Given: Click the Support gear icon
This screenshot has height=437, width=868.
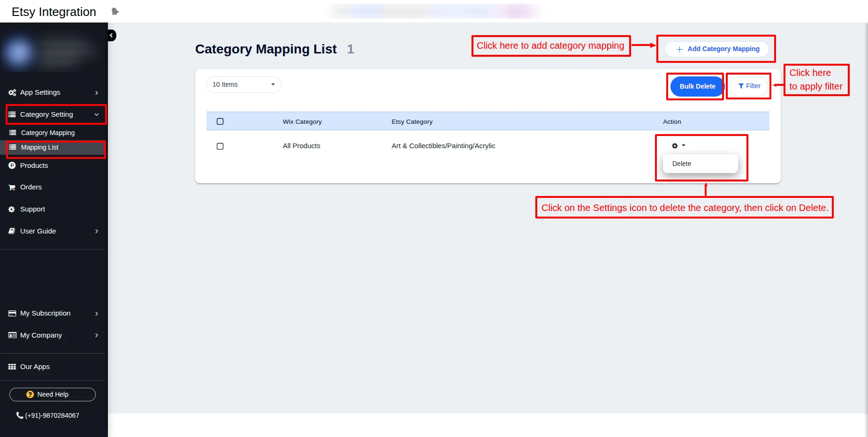Looking at the screenshot, I should [x=12, y=209].
